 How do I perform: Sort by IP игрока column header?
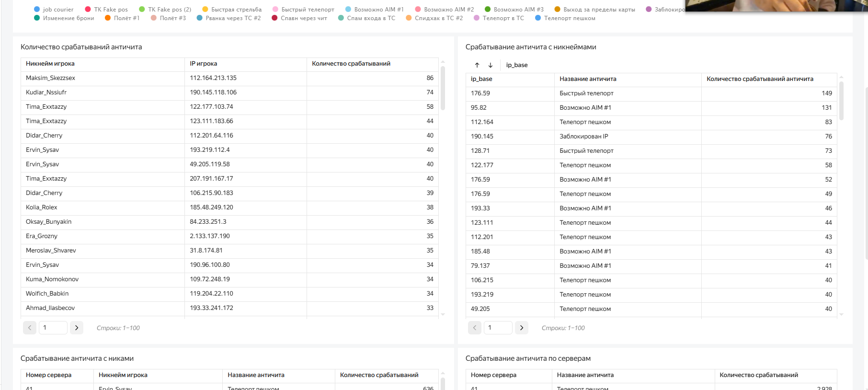coord(204,64)
